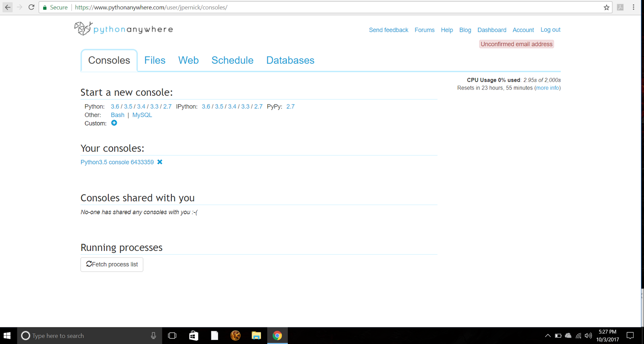Open the Action Center notifications
644x344 pixels.
click(x=630, y=336)
